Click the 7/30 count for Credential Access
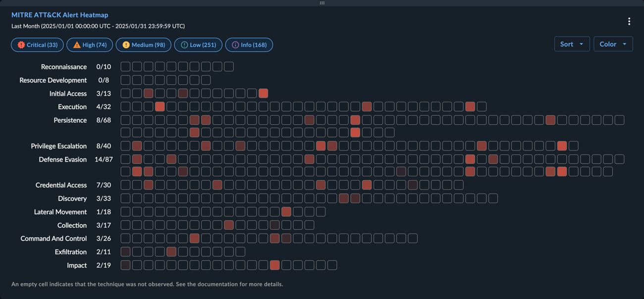Image resolution: width=644 pixels, height=299 pixels. tap(104, 185)
